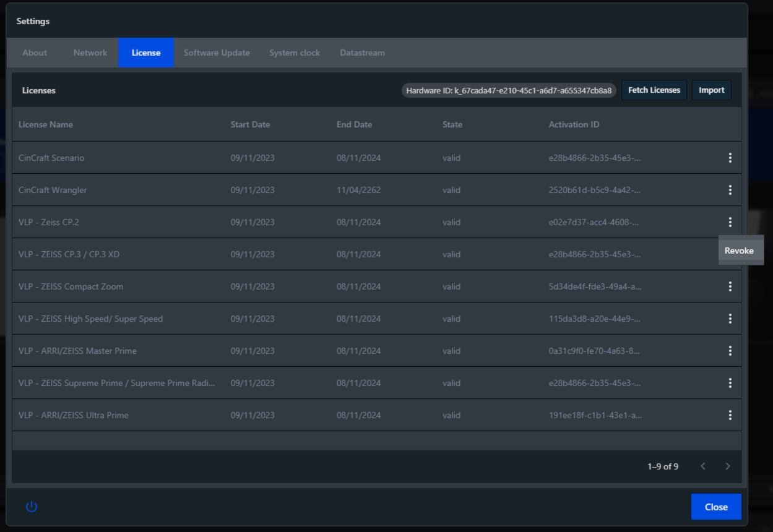
Task: Go to the Software Update tab
Action: click(217, 53)
